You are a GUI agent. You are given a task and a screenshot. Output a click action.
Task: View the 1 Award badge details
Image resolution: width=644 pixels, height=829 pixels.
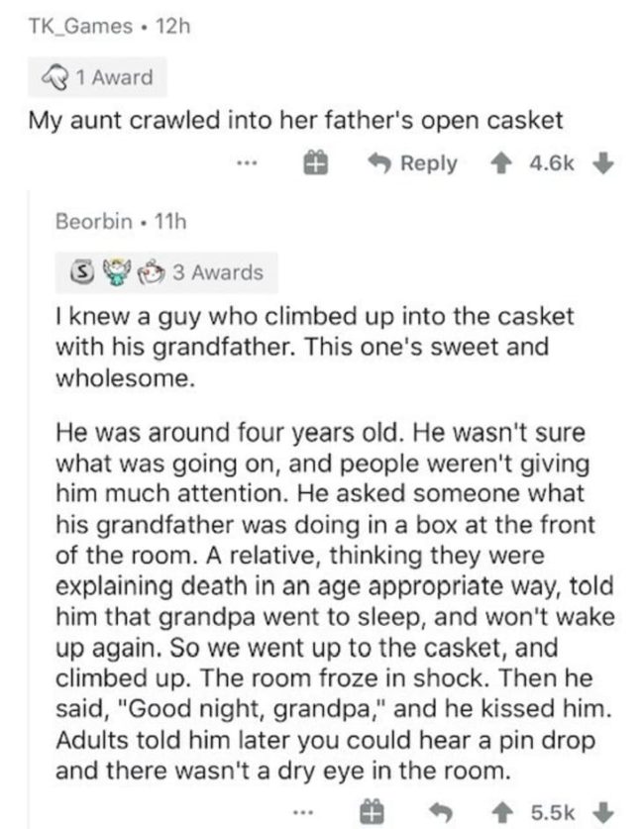(93, 77)
